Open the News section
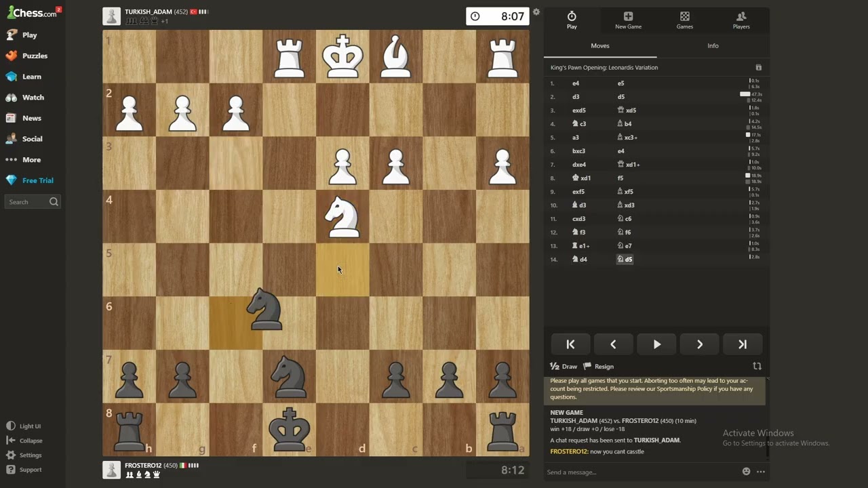This screenshot has height=488, width=868. tap(31, 118)
